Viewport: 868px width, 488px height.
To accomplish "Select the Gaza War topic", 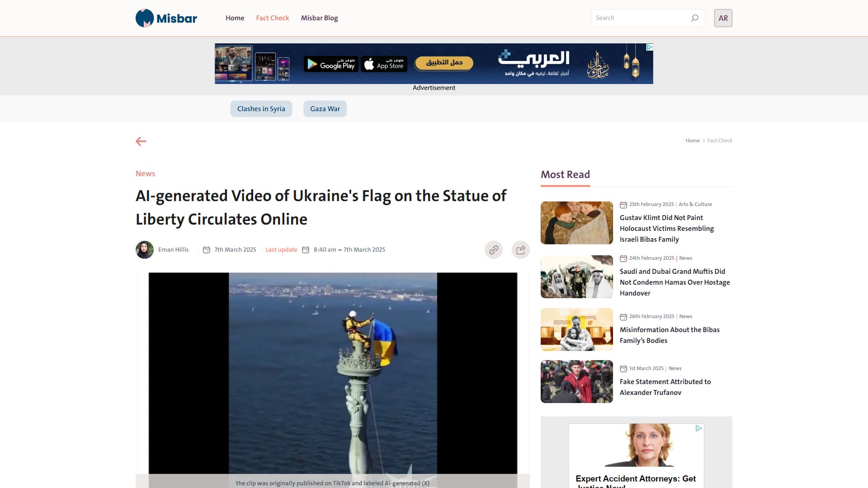I will 325,109.
